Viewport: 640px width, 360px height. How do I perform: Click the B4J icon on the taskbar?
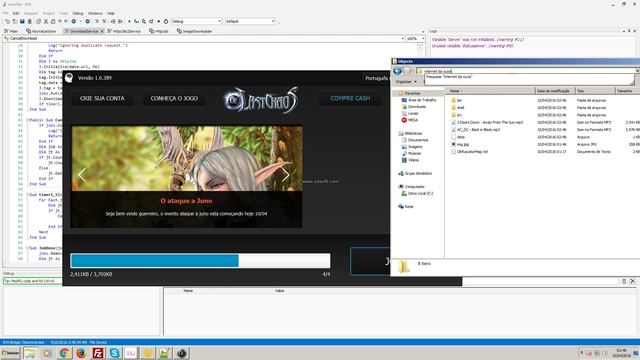pos(131,353)
